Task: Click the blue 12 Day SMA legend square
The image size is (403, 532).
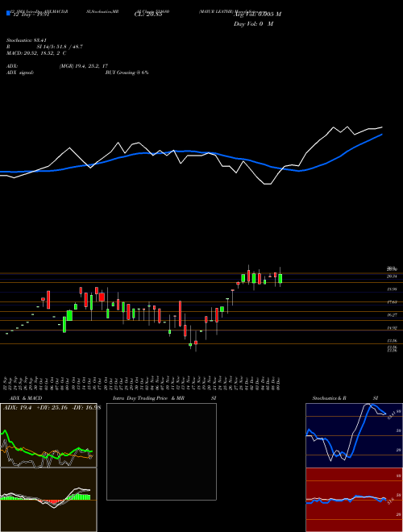Action: [8, 13]
